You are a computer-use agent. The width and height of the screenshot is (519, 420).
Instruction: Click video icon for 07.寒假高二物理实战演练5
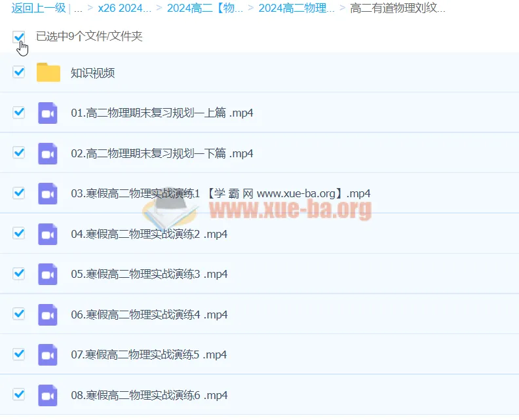click(x=48, y=355)
